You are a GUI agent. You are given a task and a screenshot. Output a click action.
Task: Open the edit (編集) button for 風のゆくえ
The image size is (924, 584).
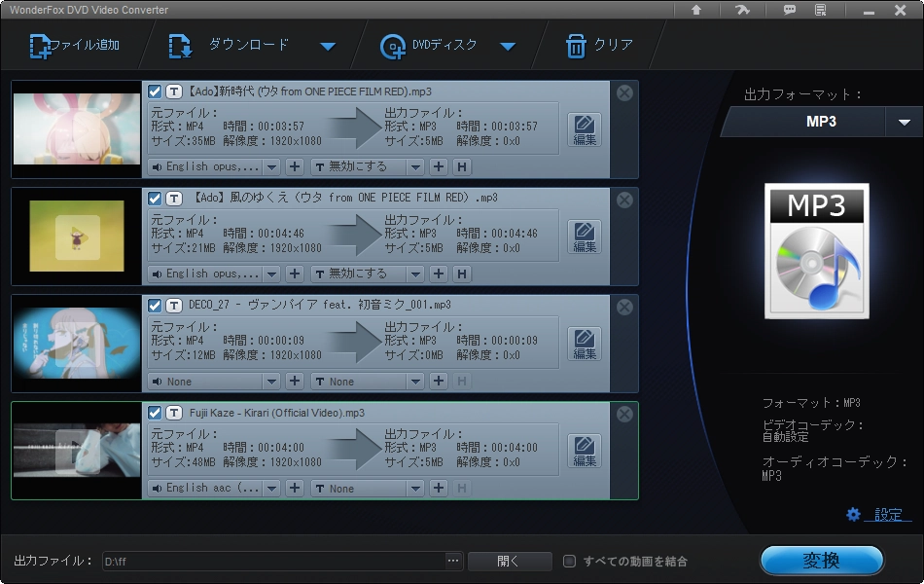point(585,237)
